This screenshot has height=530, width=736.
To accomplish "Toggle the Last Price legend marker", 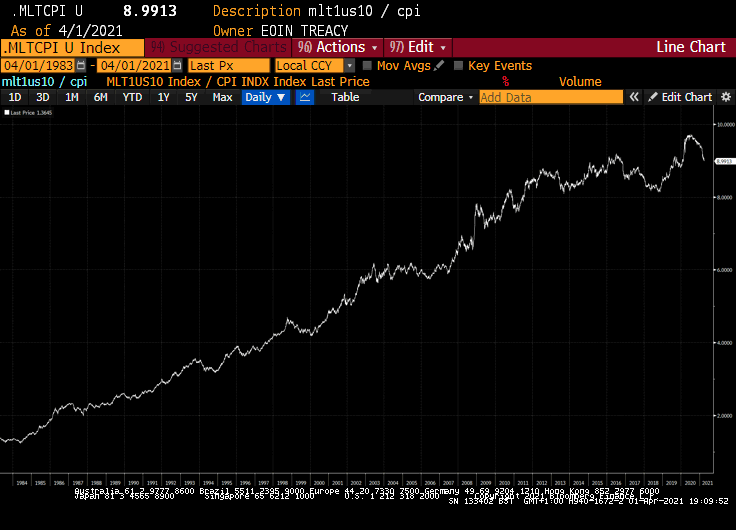I will 7,113.
